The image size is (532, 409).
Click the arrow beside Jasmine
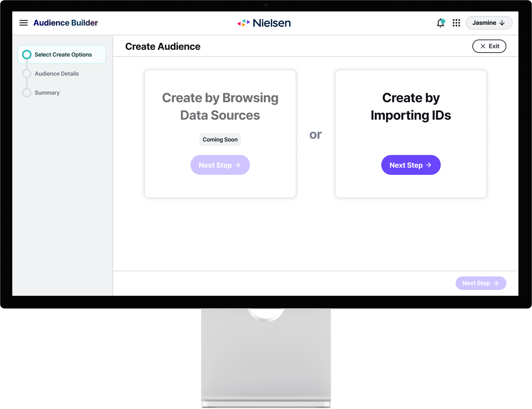point(502,23)
